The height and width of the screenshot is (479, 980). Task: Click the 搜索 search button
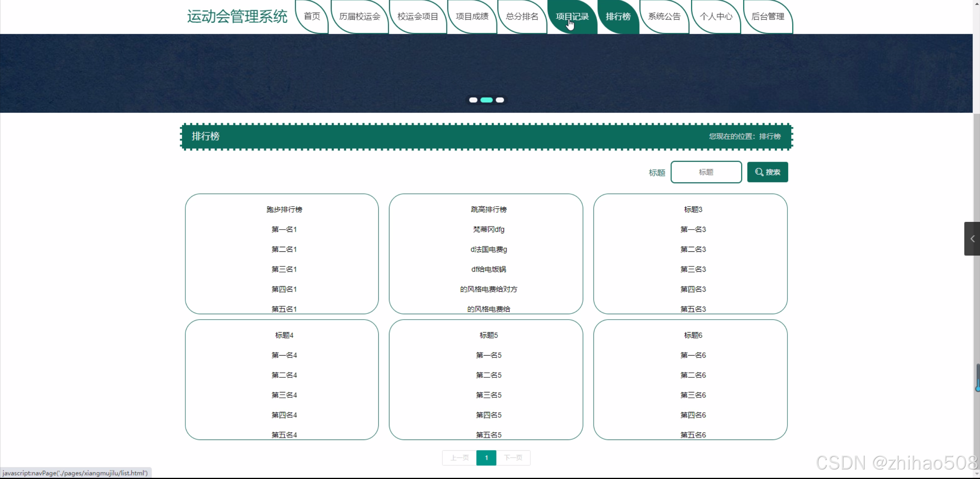click(x=767, y=172)
